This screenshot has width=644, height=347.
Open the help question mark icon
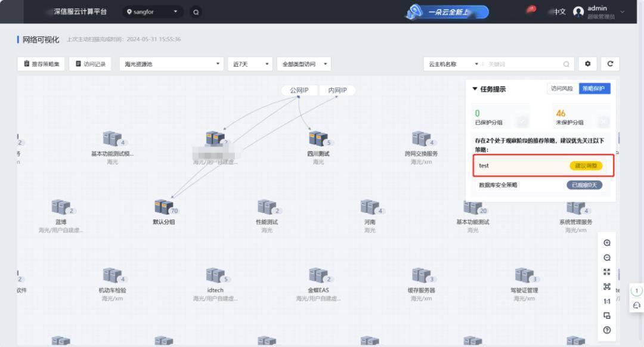pos(606,330)
